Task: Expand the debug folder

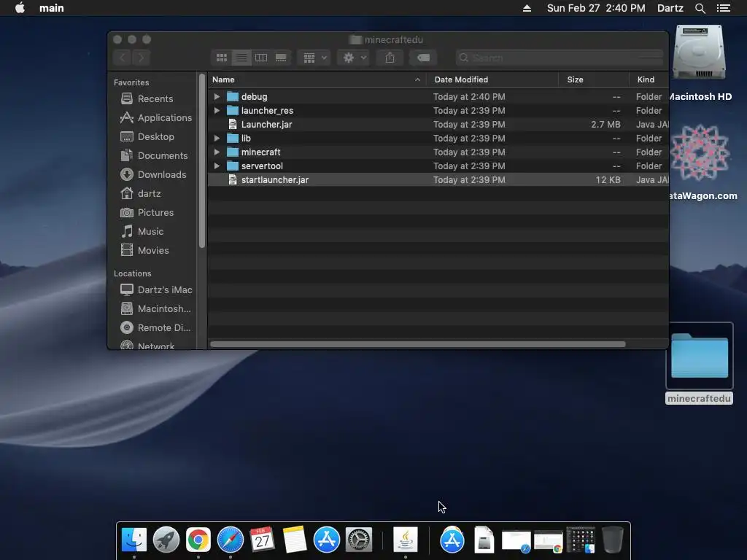Action: point(217,97)
